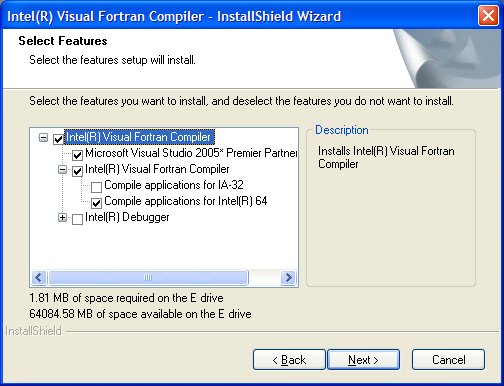Disable Compile applications for Intel(R) 64

[x=97, y=203]
